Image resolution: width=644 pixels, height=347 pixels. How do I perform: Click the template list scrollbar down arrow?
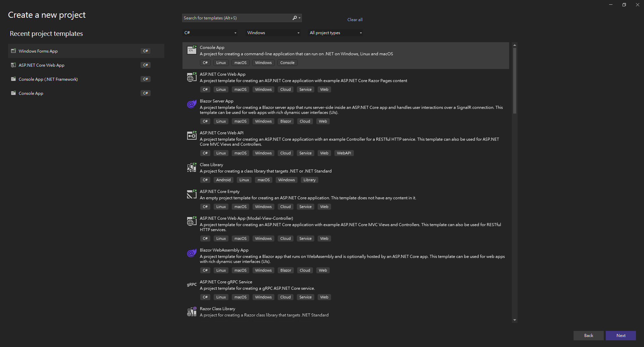[x=515, y=320]
